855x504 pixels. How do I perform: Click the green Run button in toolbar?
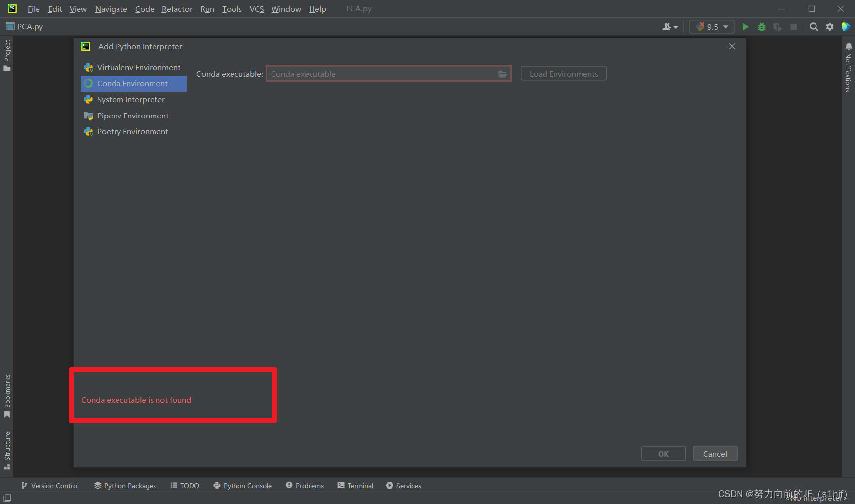coord(745,27)
